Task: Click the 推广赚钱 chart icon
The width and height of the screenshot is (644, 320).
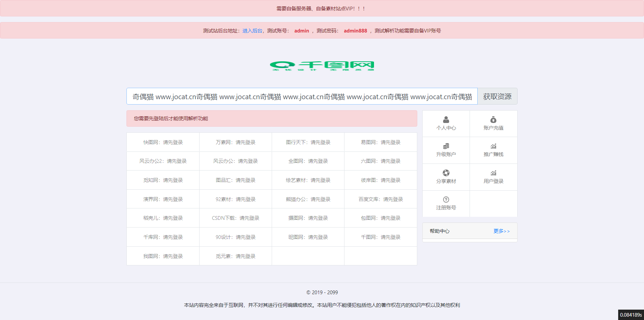Action: pos(493,146)
